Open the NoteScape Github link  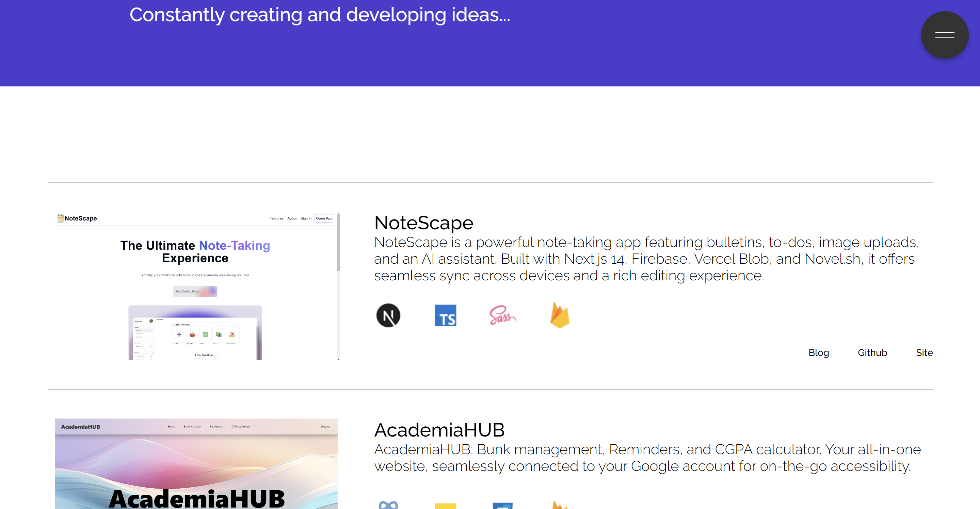(x=872, y=352)
